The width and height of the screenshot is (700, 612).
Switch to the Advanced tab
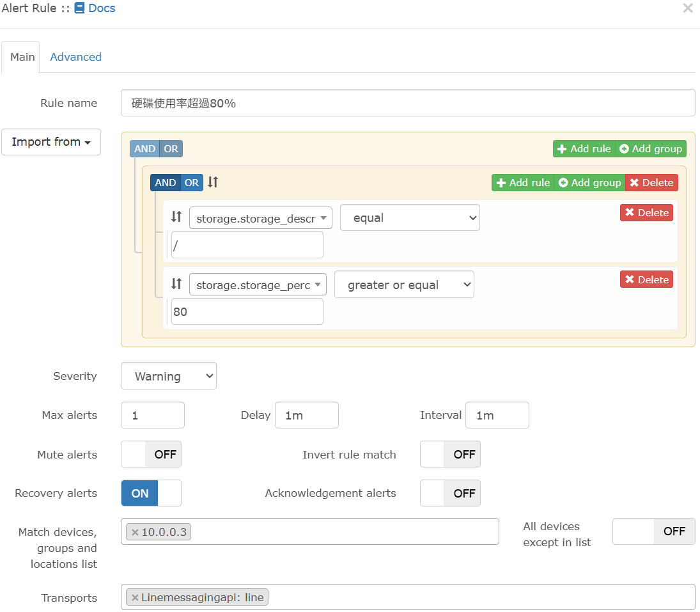(x=75, y=57)
